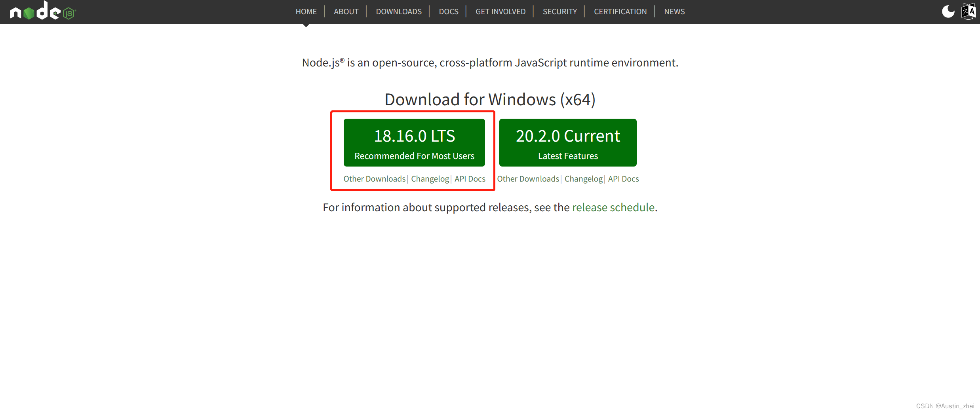This screenshot has height=413, width=980.
Task: Open API Docs for Current
Action: click(x=624, y=179)
